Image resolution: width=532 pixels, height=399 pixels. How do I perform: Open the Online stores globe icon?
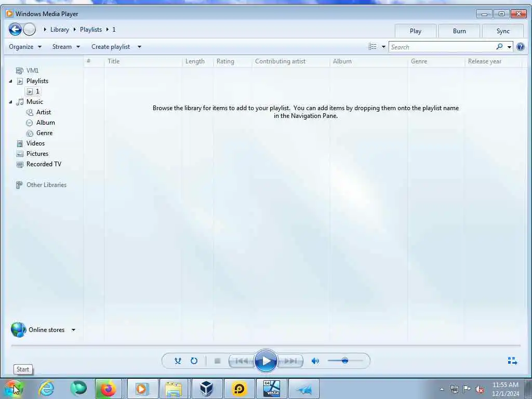click(18, 329)
